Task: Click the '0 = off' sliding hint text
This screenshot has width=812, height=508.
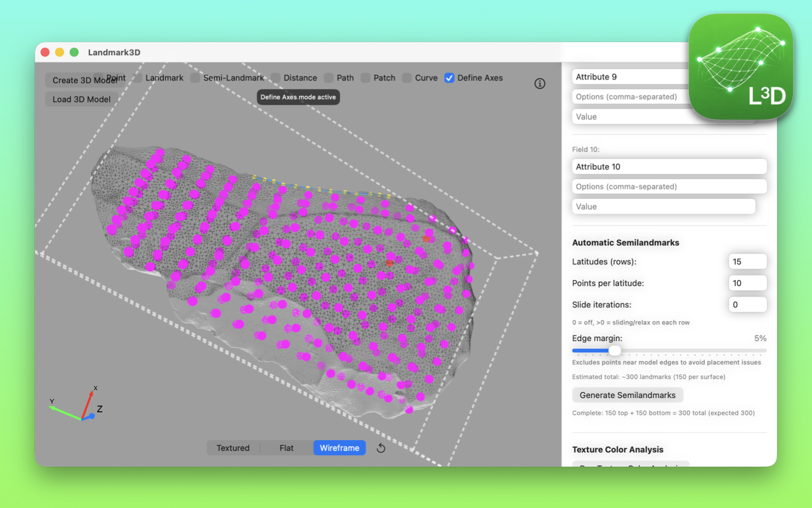Action: 631,323
